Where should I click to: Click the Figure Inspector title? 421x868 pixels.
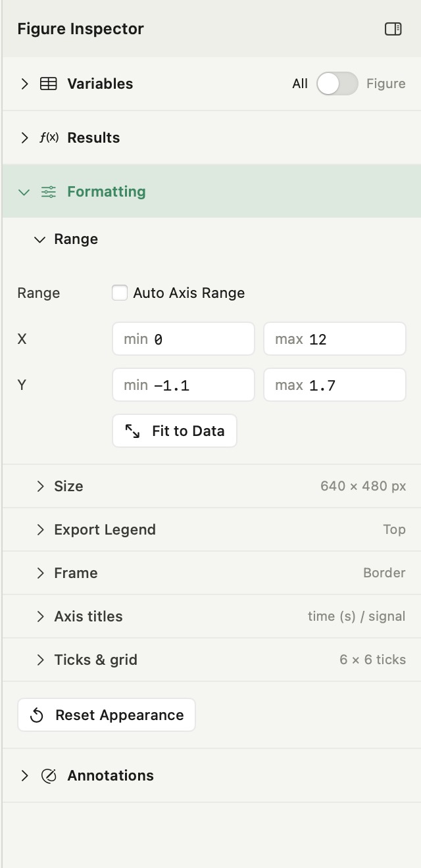[80, 29]
